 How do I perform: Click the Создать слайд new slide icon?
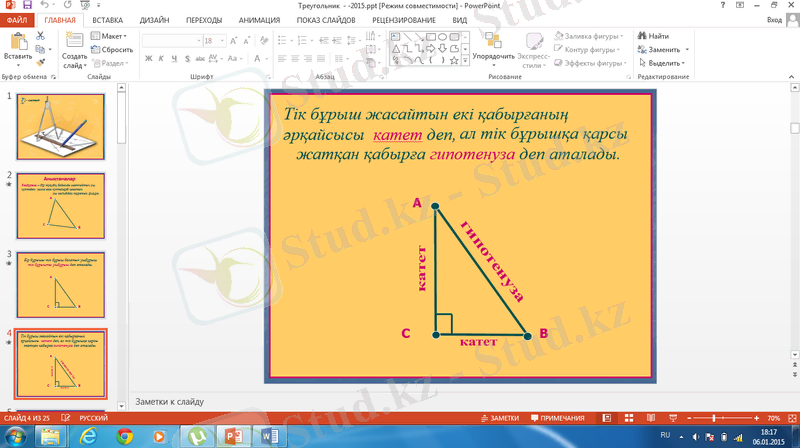point(74,42)
